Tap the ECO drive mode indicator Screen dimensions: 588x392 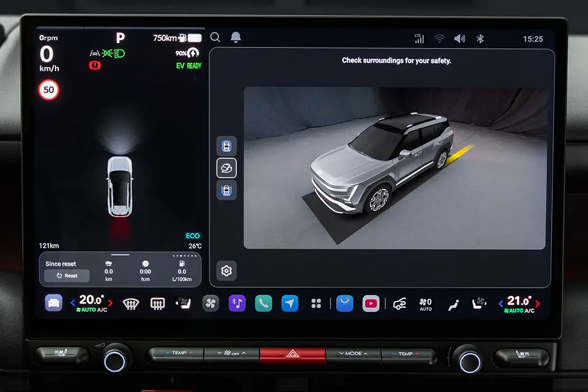(x=193, y=236)
